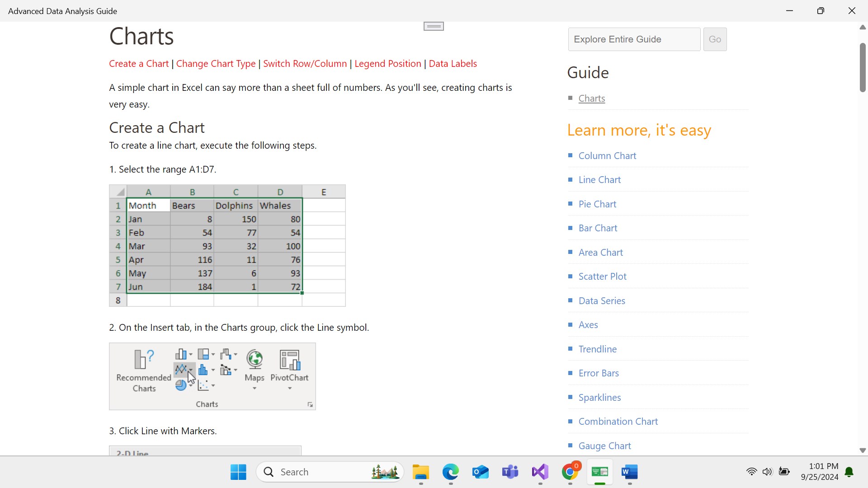This screenshot has height=488, width=868.
Task: Switch to Google Chrome in the taskbar
Action: (570, 472)
